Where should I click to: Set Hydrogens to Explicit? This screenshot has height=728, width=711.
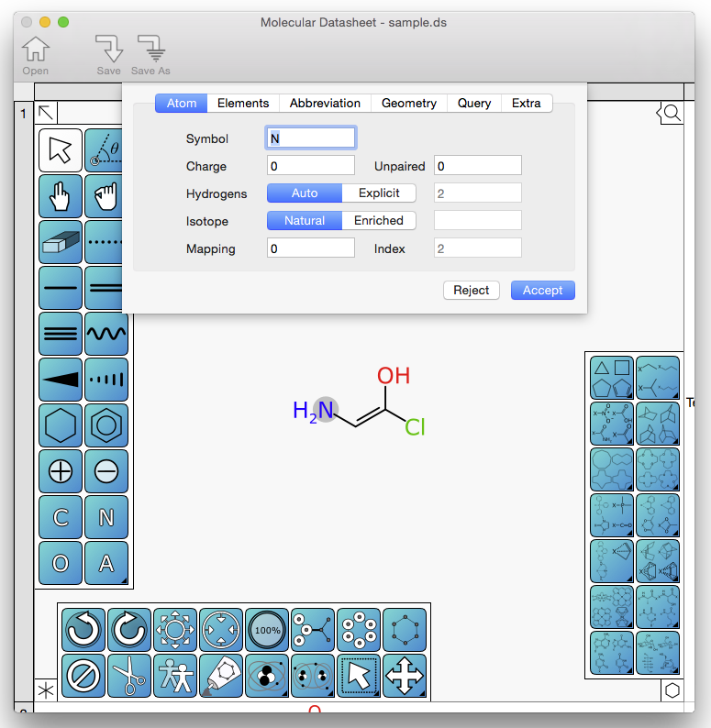pyautogui.click(x=379, y=193)
